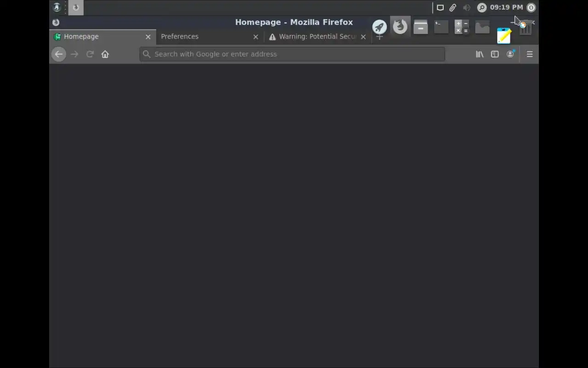Click the forward arrow navigation button

[74, 54]
